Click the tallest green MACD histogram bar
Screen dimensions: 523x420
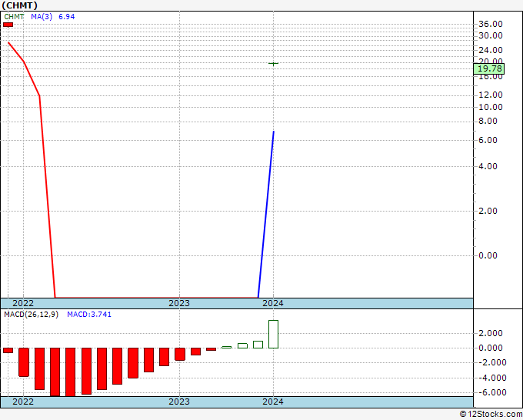[x=274, y=335]
